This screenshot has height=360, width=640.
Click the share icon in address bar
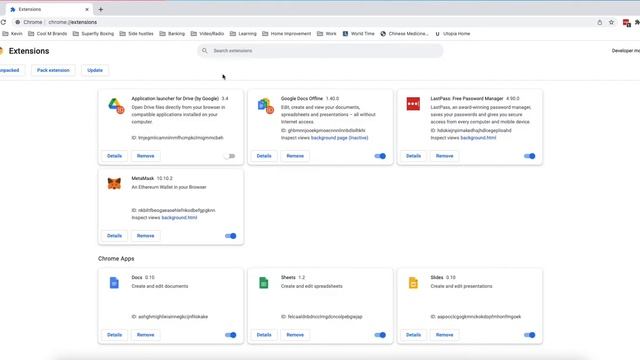(600, 22)
